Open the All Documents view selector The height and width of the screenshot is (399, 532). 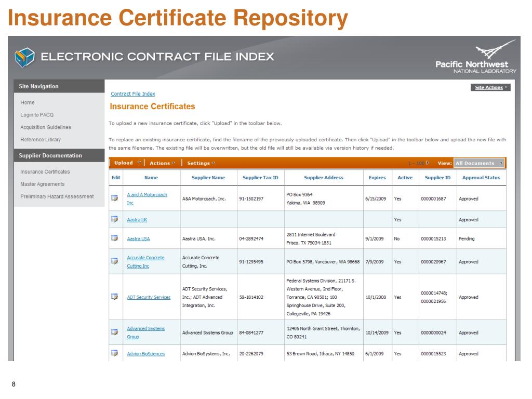tap(479, 163)
